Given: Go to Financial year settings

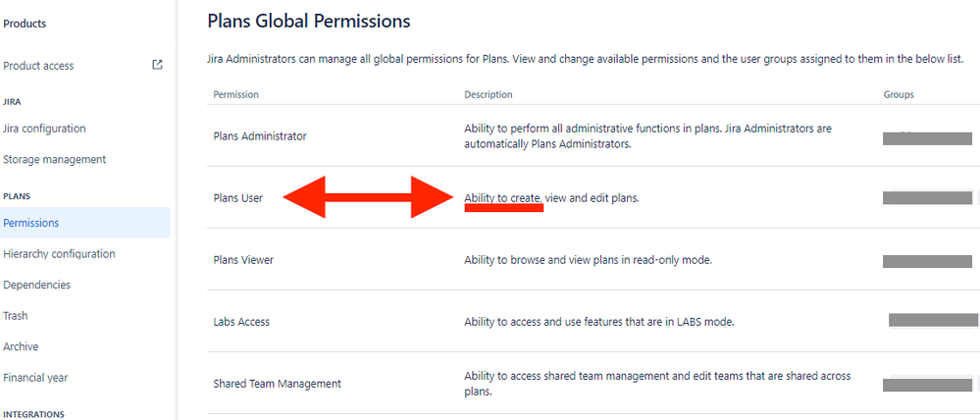Looking at the screenshot, I should [x=35, y=378].
